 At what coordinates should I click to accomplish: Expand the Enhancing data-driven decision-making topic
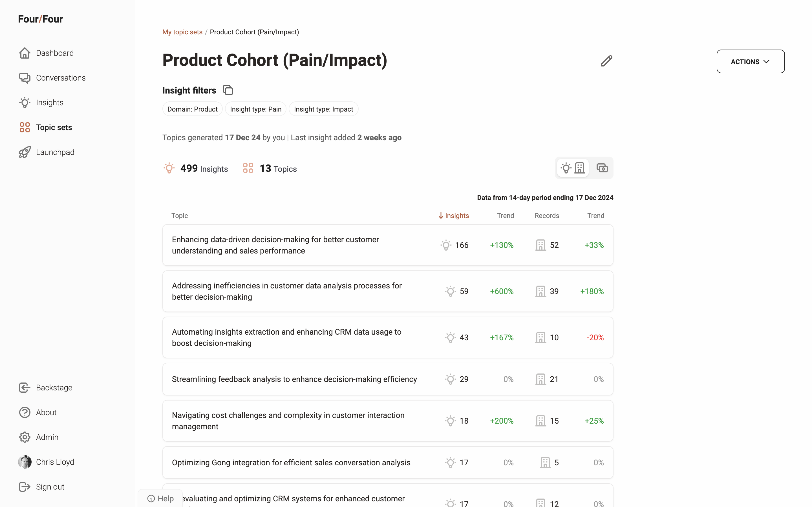point(275,245)
